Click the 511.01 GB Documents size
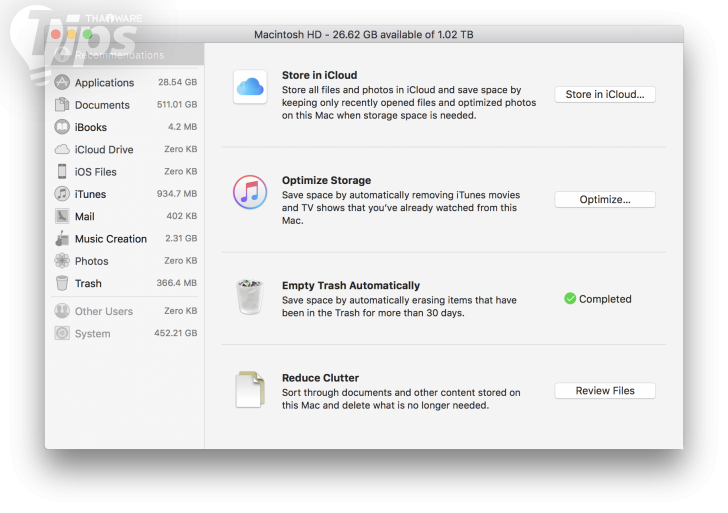Screen dimensions: 728x513 tap(177, 104)
